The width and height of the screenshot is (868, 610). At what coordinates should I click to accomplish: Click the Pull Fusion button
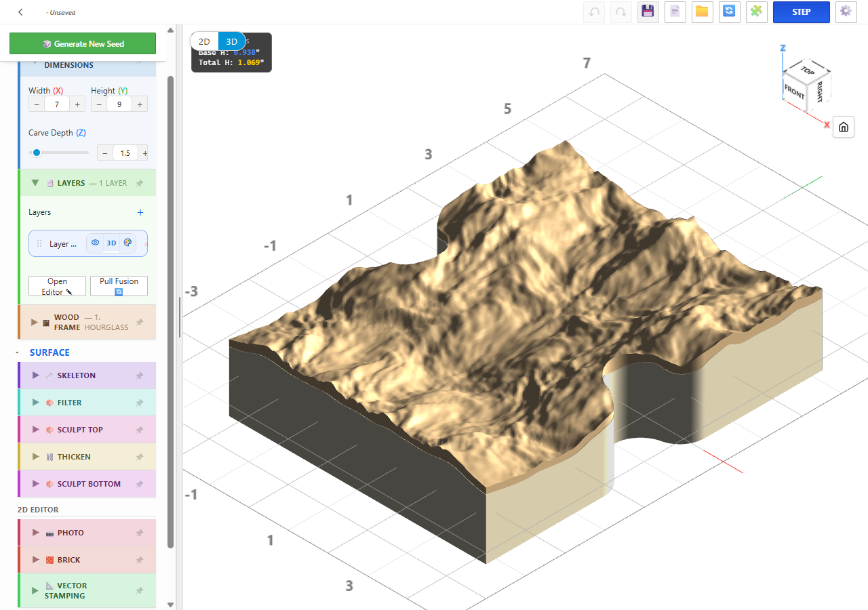click(x=119, y=286)
